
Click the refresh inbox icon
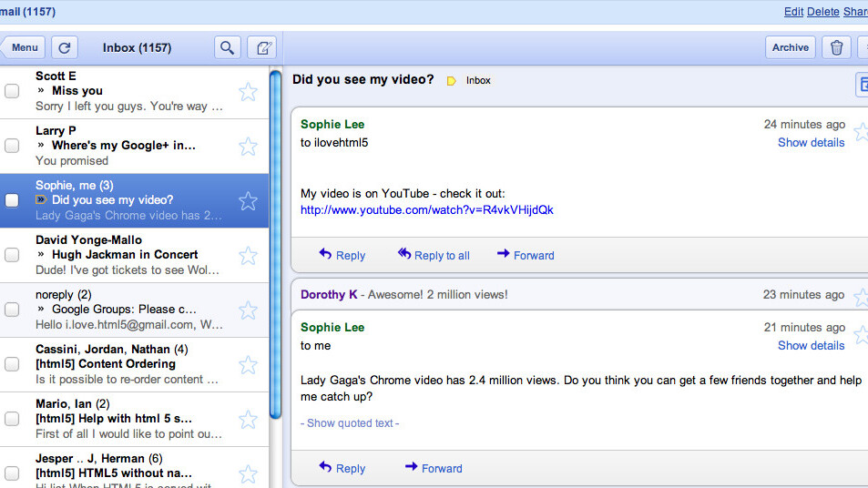(x=64, y=47)
